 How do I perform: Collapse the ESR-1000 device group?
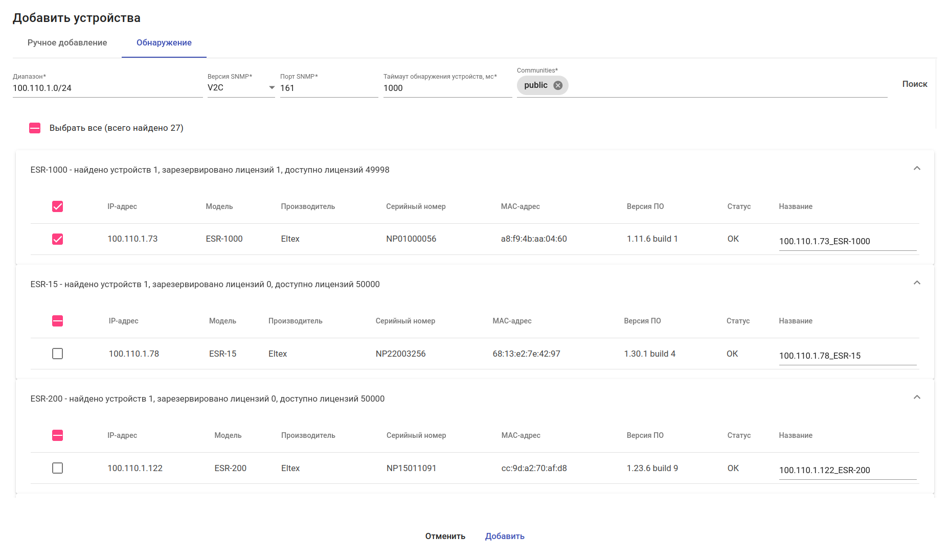pyautogui.click(x=917, y=169)
